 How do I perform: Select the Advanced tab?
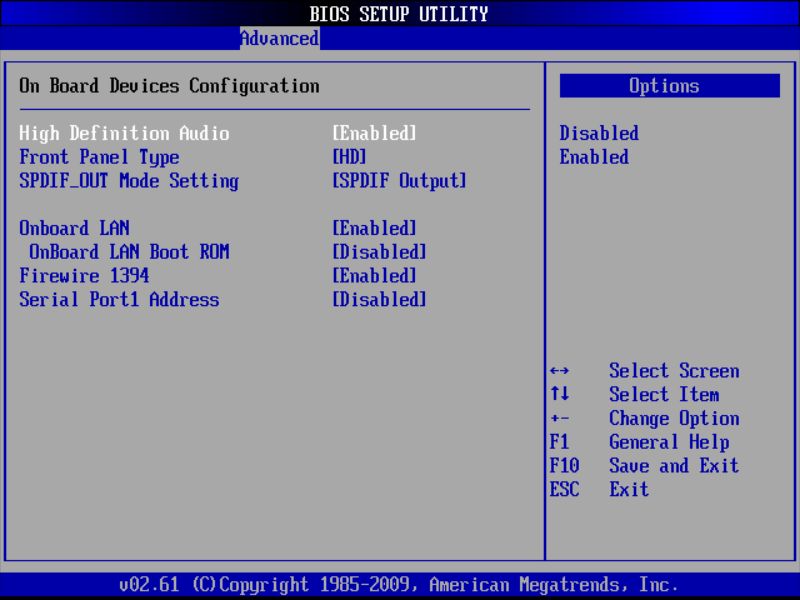click(279, 38)
